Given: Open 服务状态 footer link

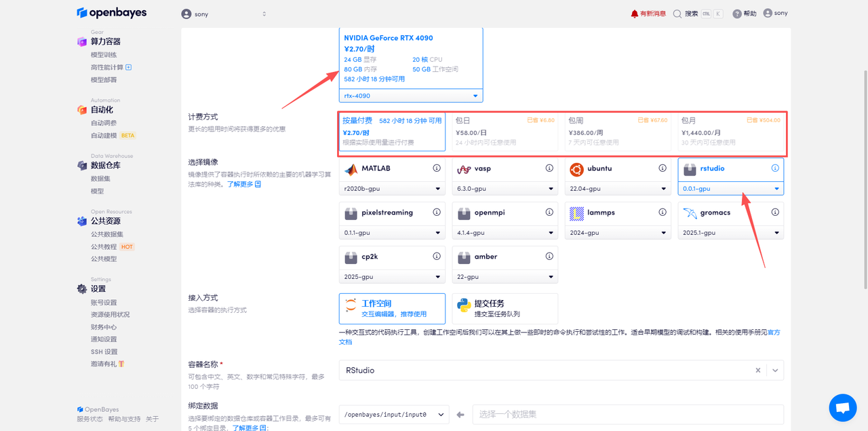Looking at the screenshot, I should coord(90,419).
